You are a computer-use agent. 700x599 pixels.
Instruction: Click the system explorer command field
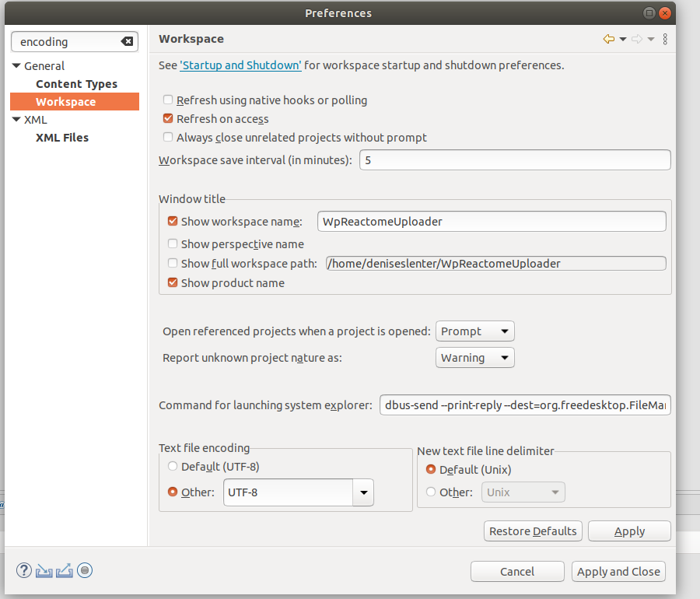[525, 405]
